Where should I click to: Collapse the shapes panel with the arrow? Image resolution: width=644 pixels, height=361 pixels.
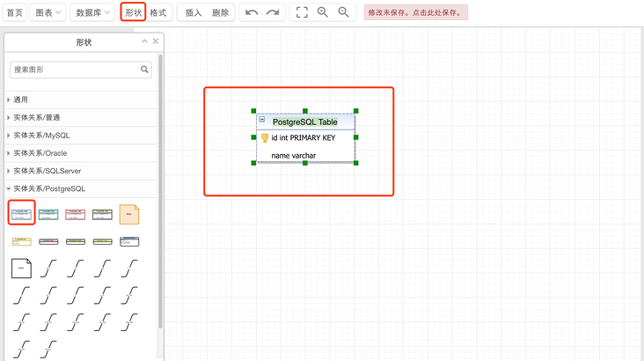pyautogui.click(x=144, y=41)
